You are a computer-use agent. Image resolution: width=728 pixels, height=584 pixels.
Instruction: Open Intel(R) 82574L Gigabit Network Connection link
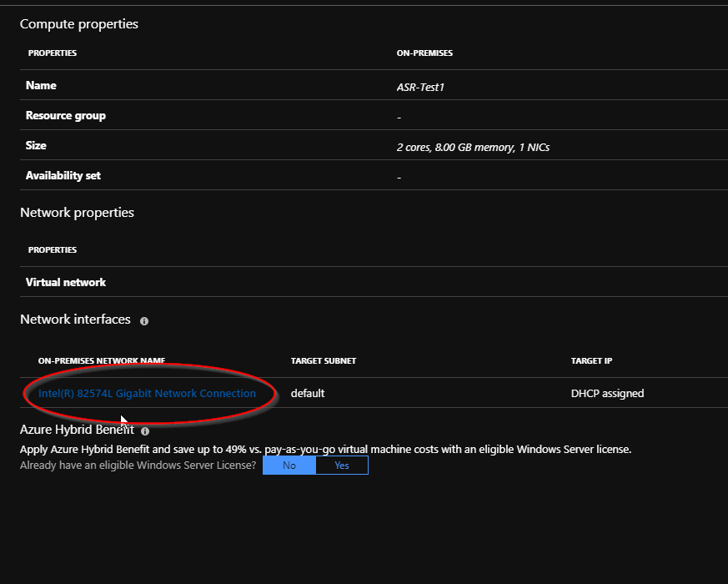[147, 393]
